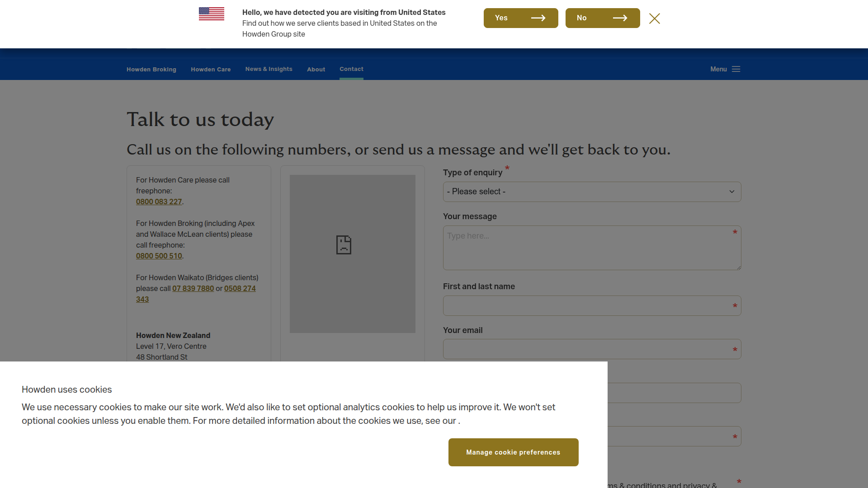868x488 pixels.
Task: Open News & Insights menu item
Action: pyautogui.click(x=269, y=69)
